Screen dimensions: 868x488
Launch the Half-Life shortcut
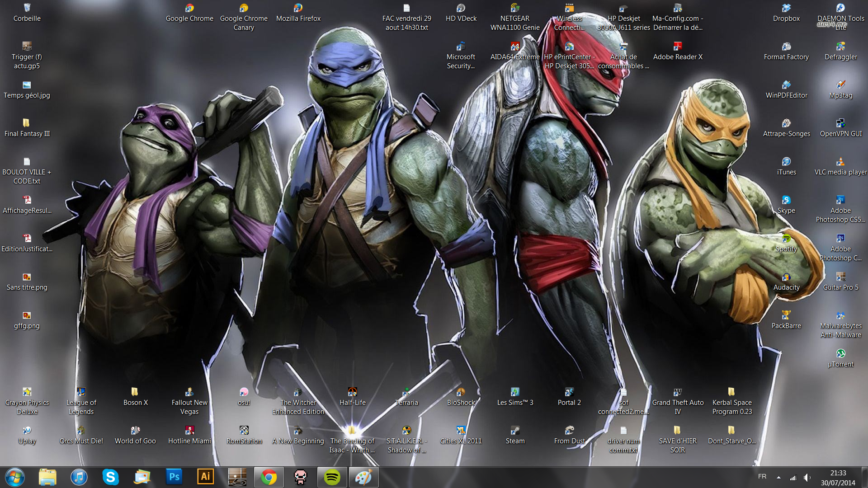(x=352, y=397)
